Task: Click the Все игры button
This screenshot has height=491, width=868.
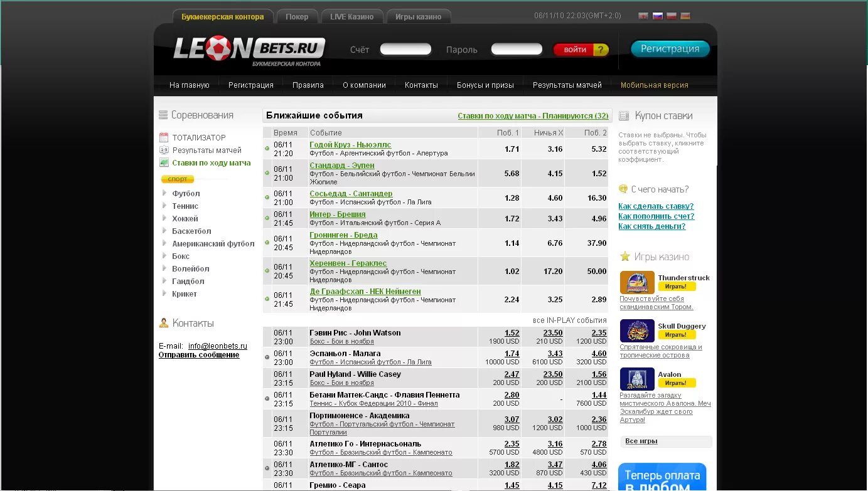Action: click(665, 441)
